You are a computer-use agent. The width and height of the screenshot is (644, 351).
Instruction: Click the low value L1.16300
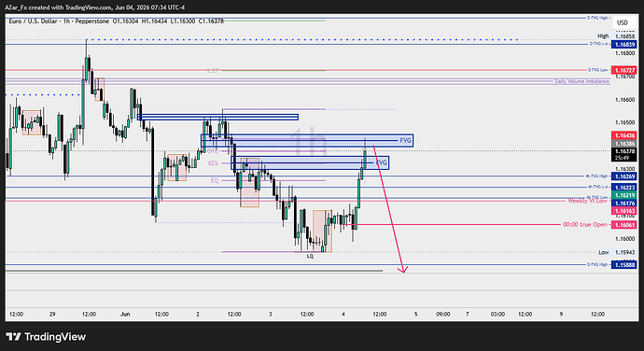[182, 21]
